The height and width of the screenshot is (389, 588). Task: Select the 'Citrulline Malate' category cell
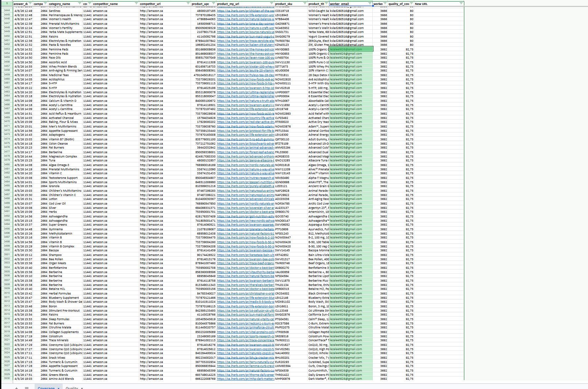(x=65, y=327)
